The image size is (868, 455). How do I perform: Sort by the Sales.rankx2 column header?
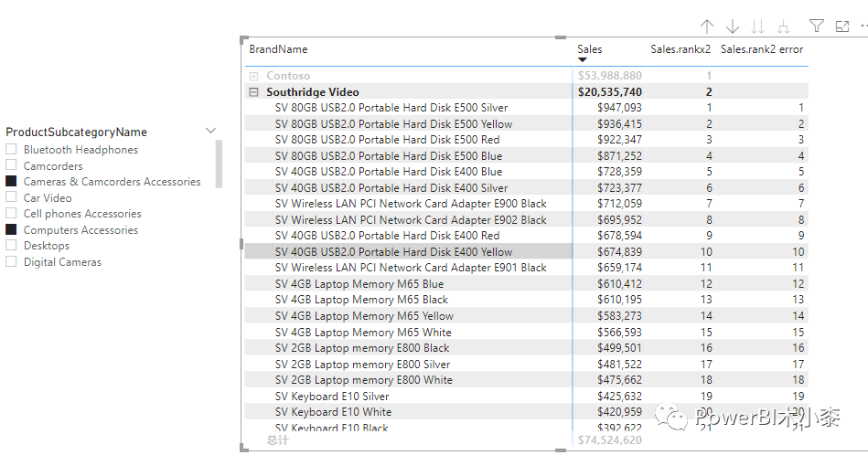[x=680, y=49]
